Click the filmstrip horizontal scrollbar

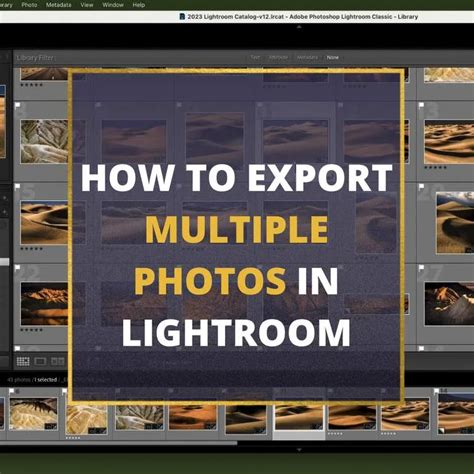(119, 443)
